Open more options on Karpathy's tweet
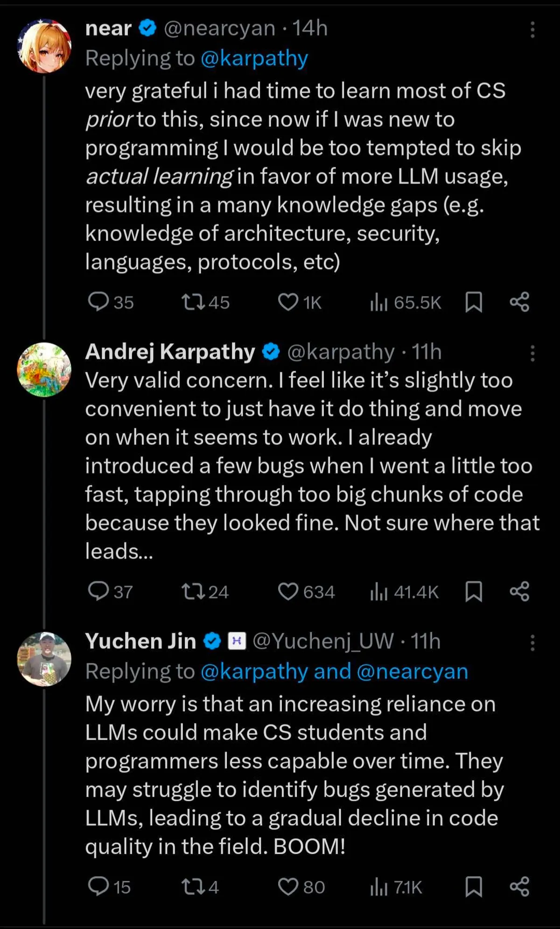Screen dimensions: 560x929 (532, 353)
